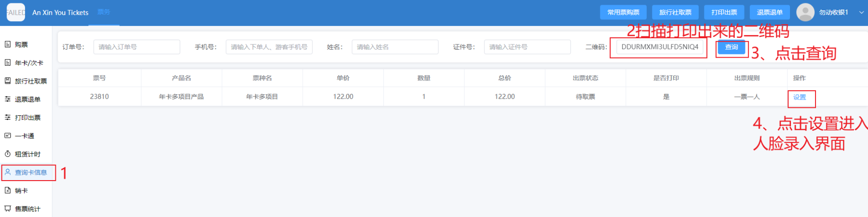This screenshot has height=217, width=868.
Task: Click the 旅行社取票 sidebar icon
Action: (8, 81)
